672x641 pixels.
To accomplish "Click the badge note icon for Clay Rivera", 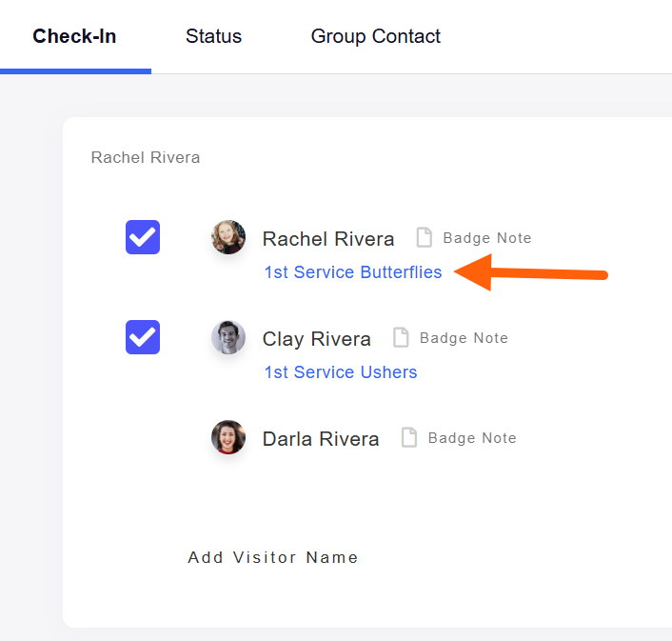I will coord(402,338).
